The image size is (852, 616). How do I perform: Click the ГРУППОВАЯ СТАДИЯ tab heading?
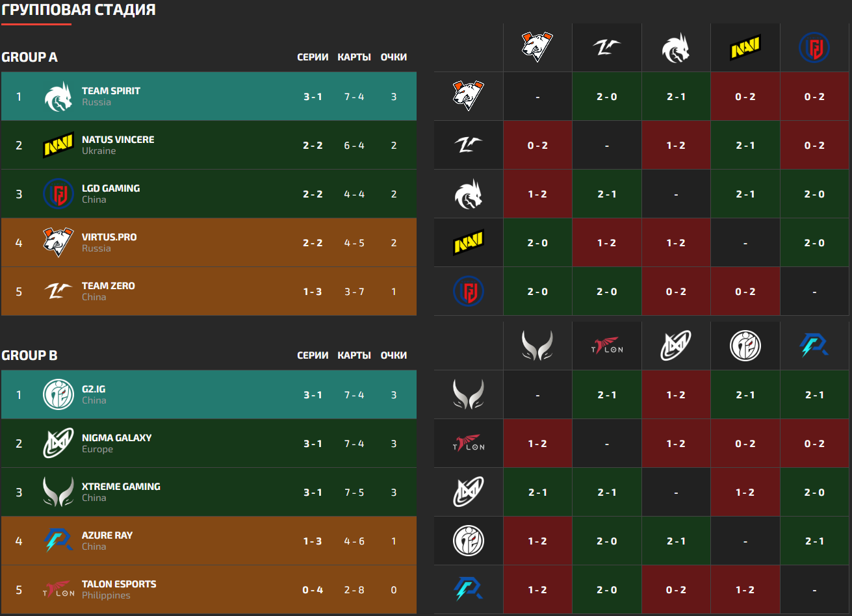[x=79, y=10]
